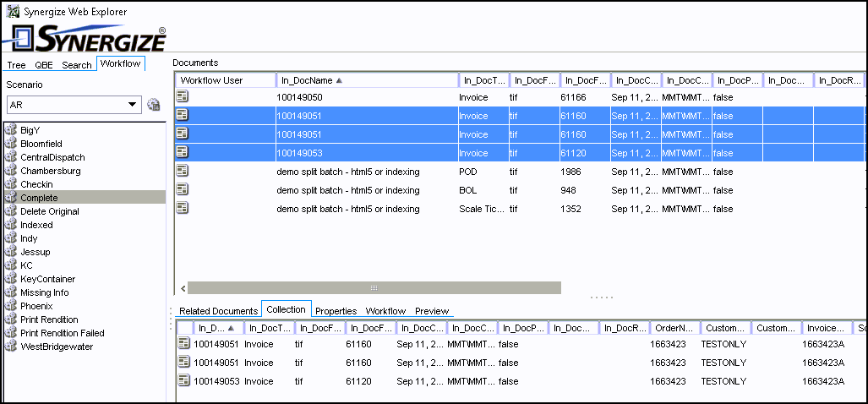This screenshot has width=868, height=404.
Task: Click the Jessup queue icon
Action: coord(10,252)
